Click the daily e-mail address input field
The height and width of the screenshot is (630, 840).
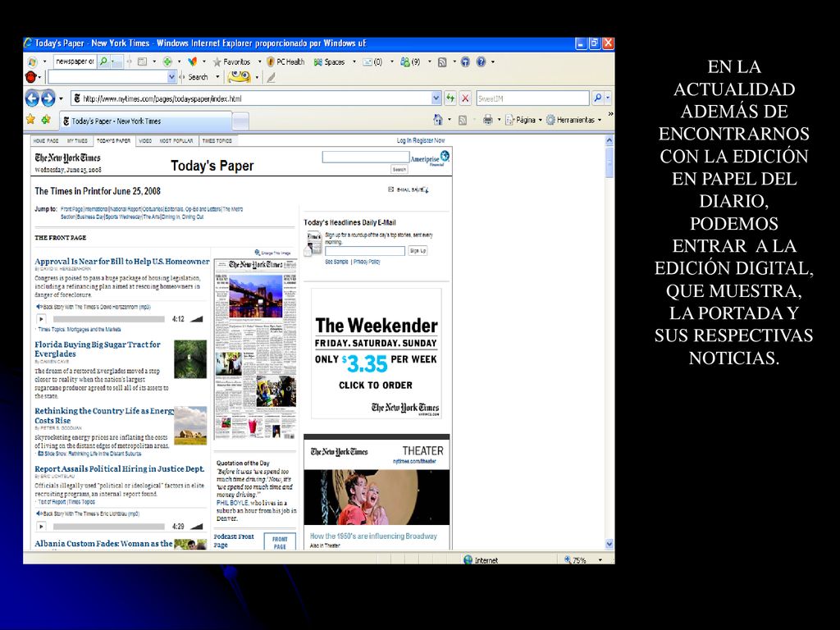point(365,251)
